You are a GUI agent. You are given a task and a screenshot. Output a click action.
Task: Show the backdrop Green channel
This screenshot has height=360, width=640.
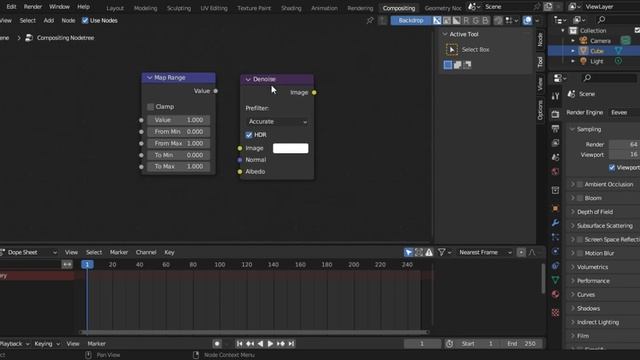(x=476, y=20)
